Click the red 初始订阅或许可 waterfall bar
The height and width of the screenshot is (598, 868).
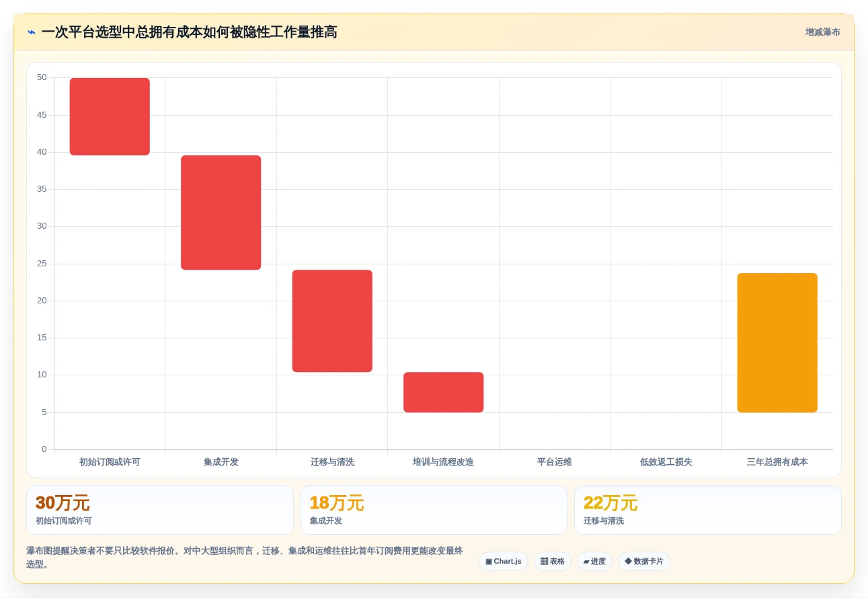pyautogui.click(x=110, y=116)
